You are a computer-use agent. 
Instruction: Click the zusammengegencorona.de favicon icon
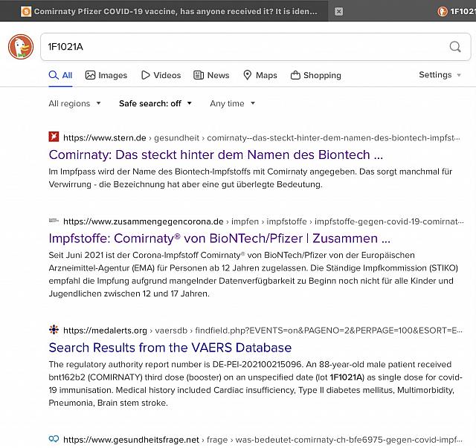point(54,221)
